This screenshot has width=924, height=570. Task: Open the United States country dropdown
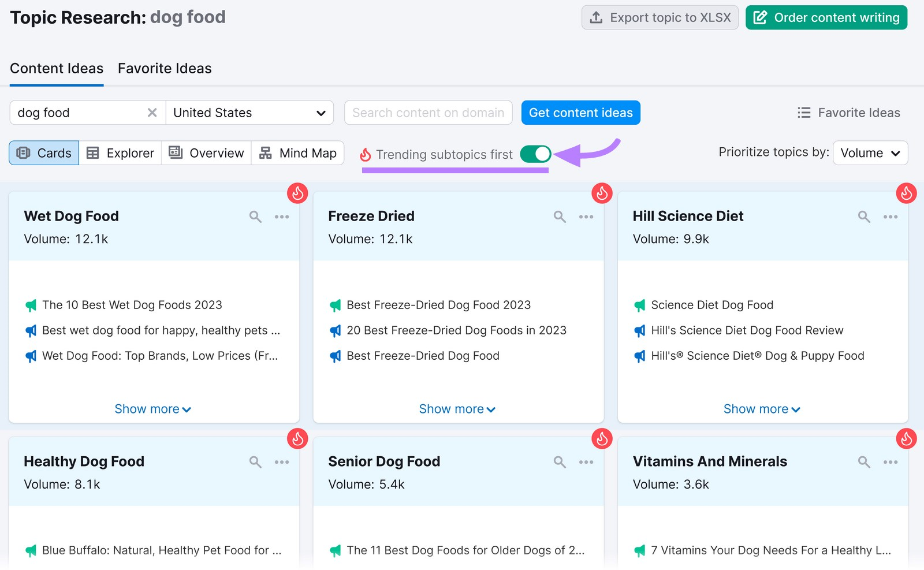[249, 113]
